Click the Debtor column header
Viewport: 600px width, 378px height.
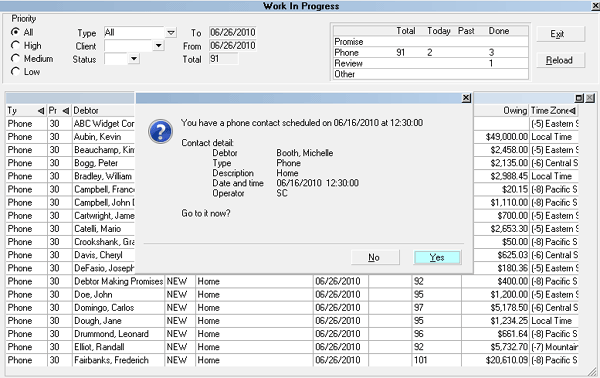pos(103,111)
